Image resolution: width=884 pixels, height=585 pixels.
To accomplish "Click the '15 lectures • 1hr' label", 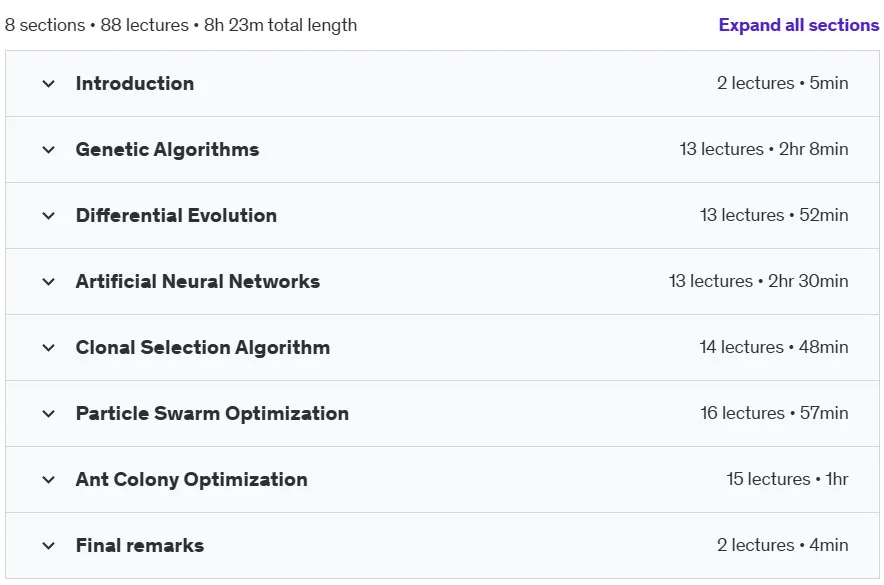I will (x=787, y=478).
